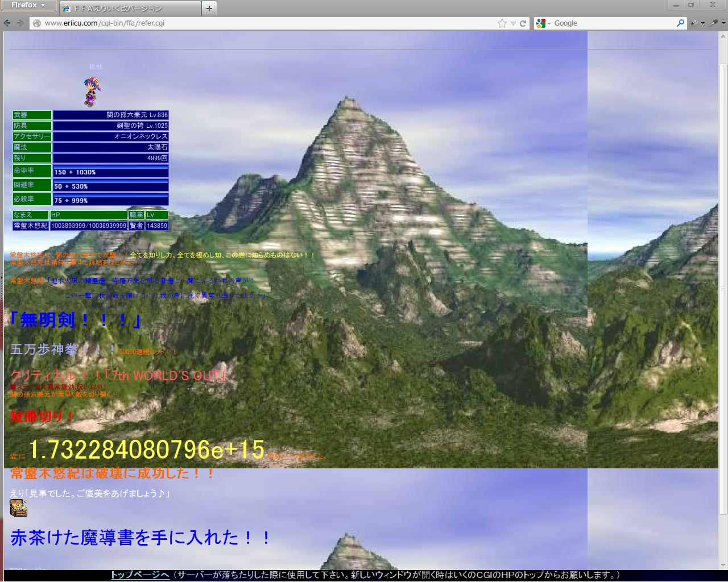The height and width of the screenshot is (582, 728).
Task: Open the address bar history dropdown arrow
Action: point(513,23)
